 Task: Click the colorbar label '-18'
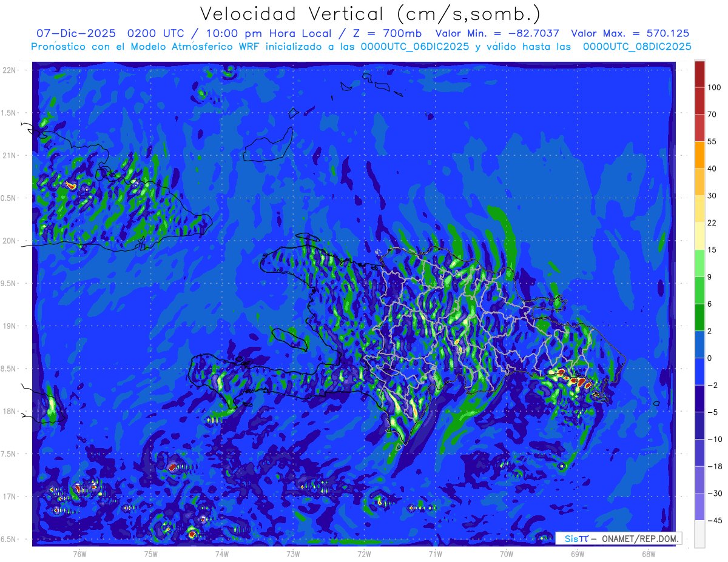(715, 466)
